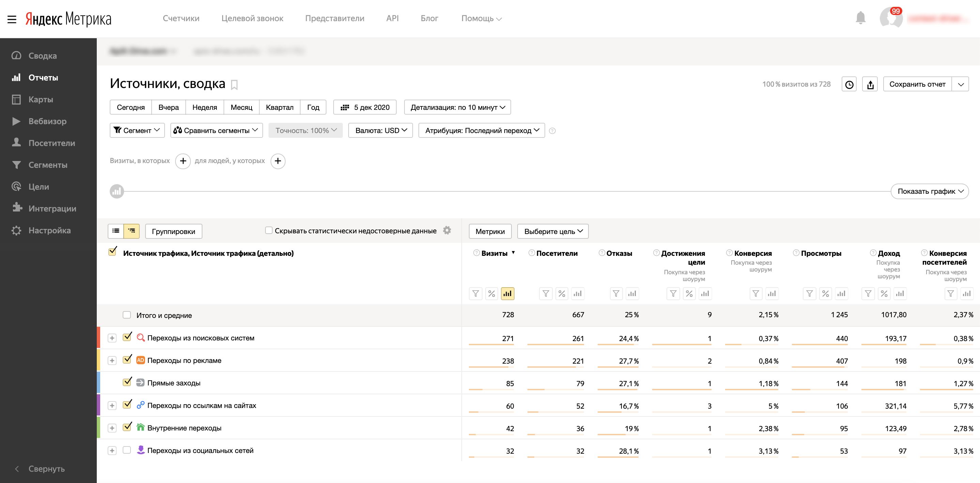The height and width of the screenshot is (483, 980).
Task: Click the filter icon under Визиты
Action: [x=476, y=294]
